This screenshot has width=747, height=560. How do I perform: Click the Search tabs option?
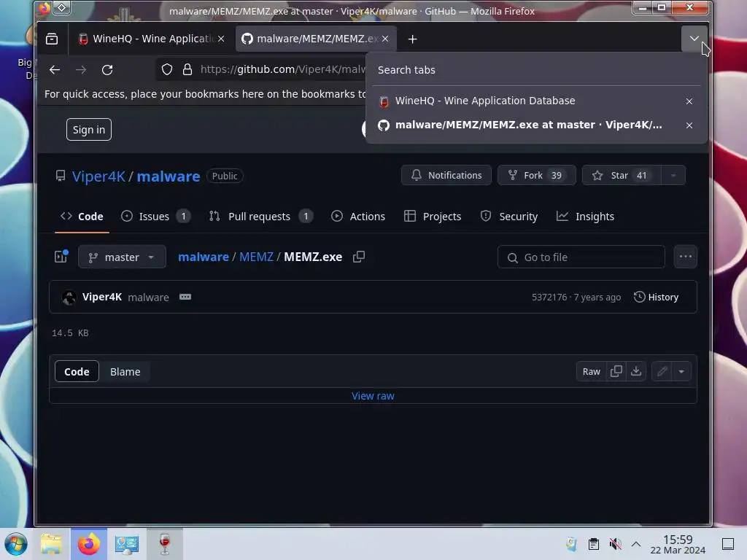pyautogui.click(x=535, y=70)
